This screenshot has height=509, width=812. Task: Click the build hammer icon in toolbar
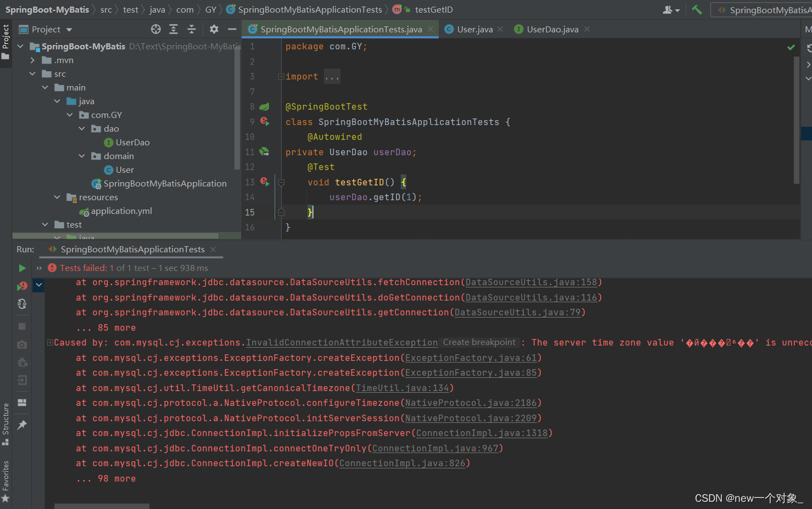[697, 10]
